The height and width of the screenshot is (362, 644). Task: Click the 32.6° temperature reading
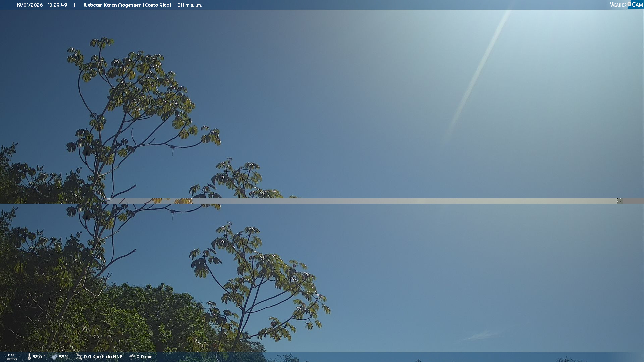tap(39, 357)
